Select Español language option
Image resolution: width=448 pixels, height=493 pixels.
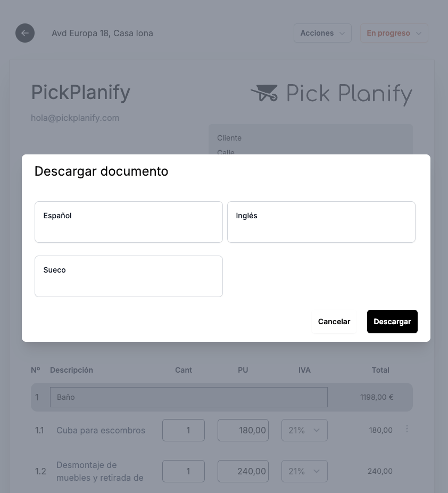[129, 222]
